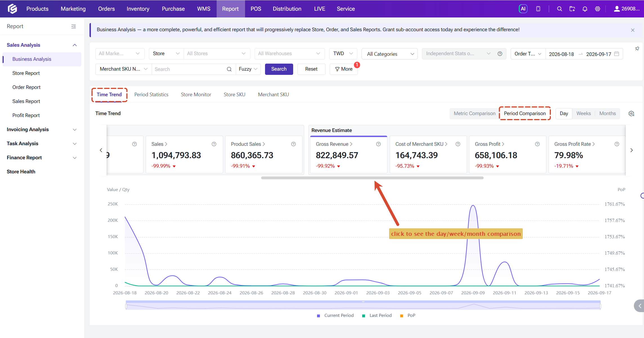
Task: Expand Invoicing Analysis section
Action: pyautogui.click(x=42, y=129)
